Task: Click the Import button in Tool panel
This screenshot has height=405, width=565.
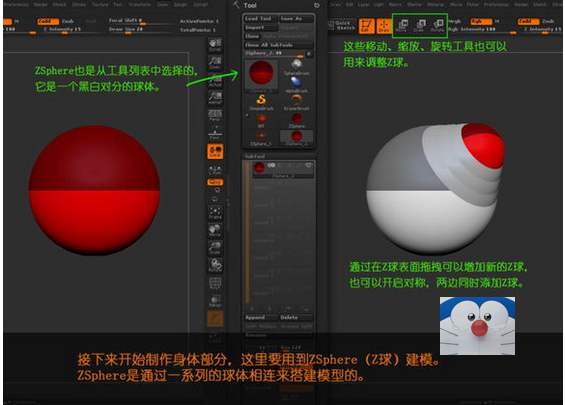Action: click(261, 27)
